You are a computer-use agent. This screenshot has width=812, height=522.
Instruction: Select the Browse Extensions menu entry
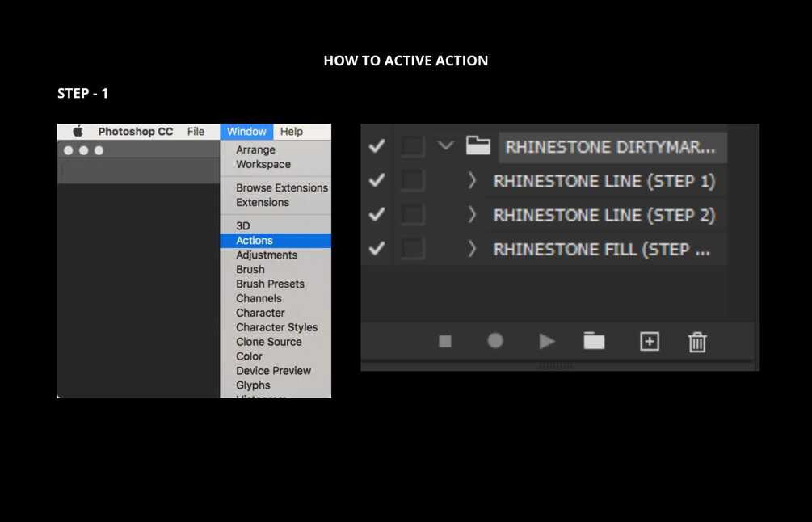tap(282, 187)
